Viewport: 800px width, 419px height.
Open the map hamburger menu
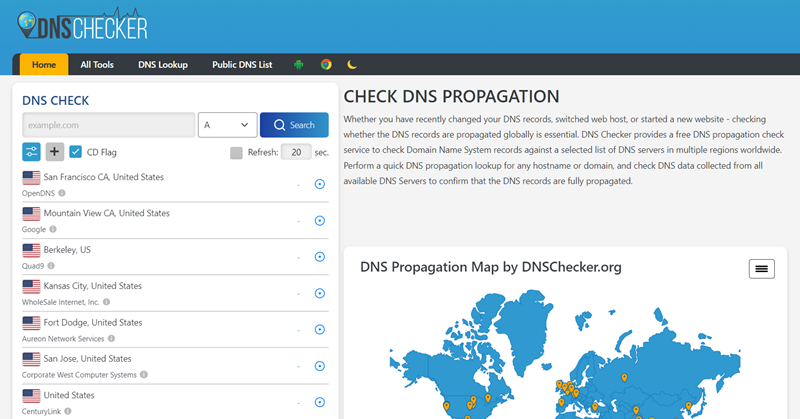(x=762, y=269)
